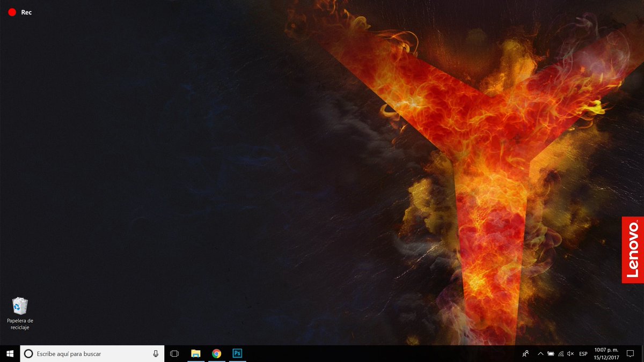The width and height of the screenshot is (644, 362).
Task: Launch Google Chrome from the taskbar
Action: [x=216, y=353]
